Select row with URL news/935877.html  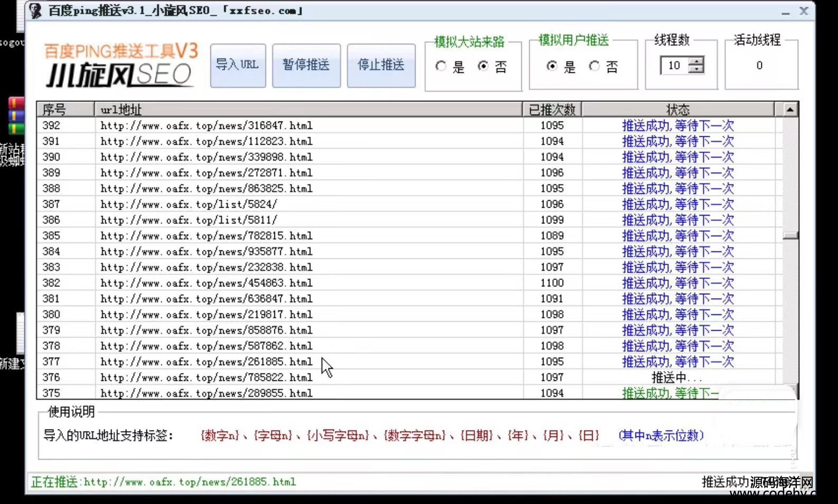(x=410, y=252)
